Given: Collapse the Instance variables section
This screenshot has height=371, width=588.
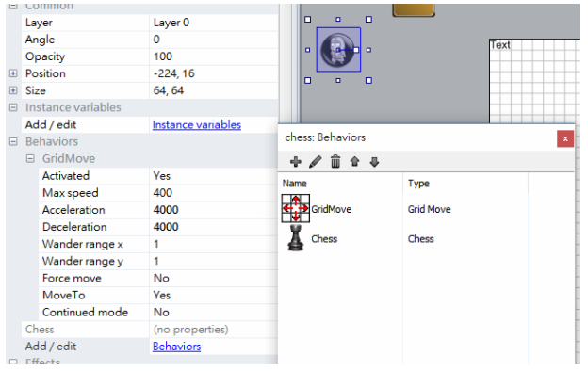Looking at the screenshot, I should [x=13, y=107].
